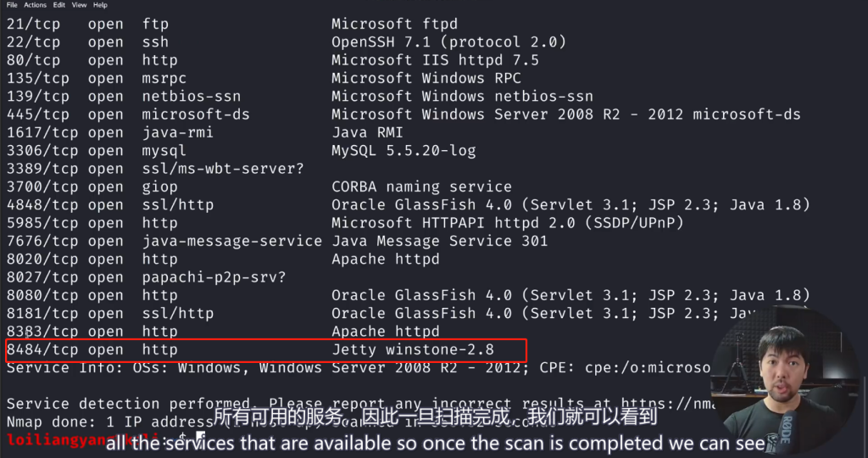Click the CORBA naming service text
Image resolution: width=868 pixels, height=458 pixels.
[421, 187]
